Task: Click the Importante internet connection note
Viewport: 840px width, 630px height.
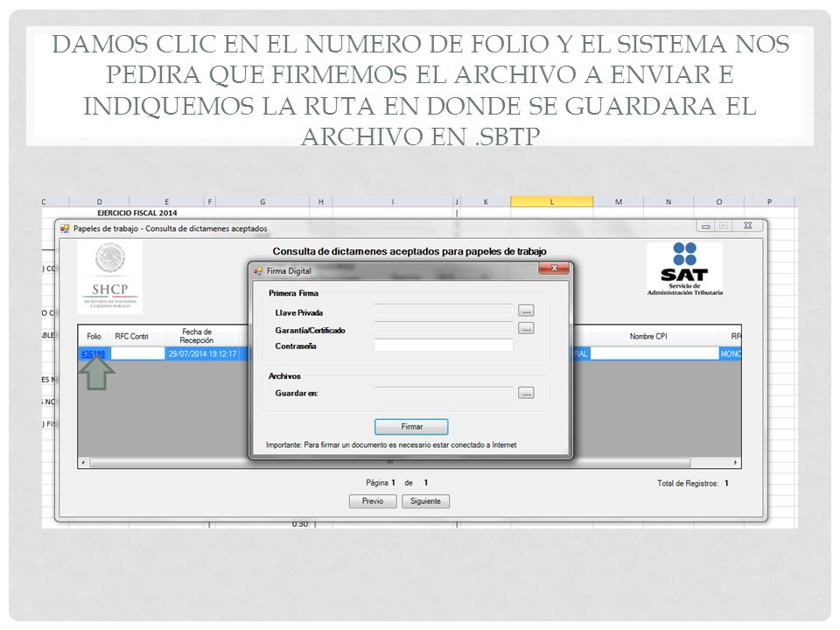Action: point(391,445)
